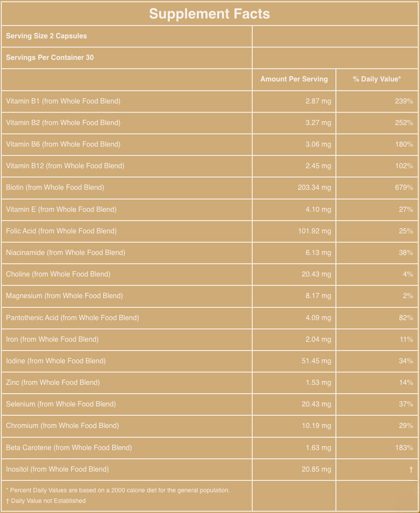The width and height of the screenshot is (420, 513).
Task: Click the Supplement Facts heading
Action: click(210, 14)
